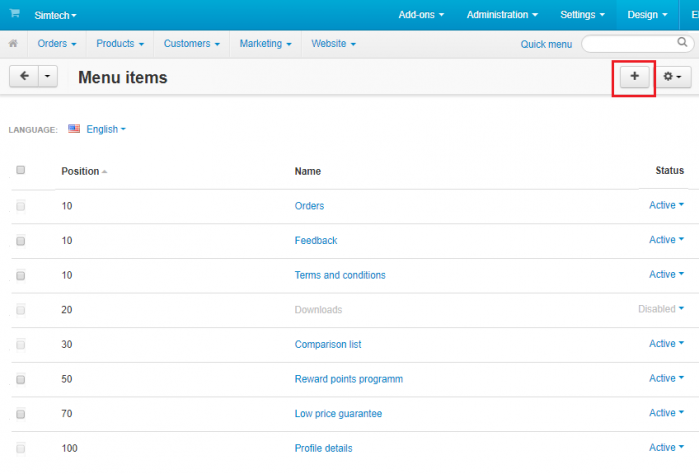Open the gear tools menu
The image size is (700, 474).
[673, 77]
